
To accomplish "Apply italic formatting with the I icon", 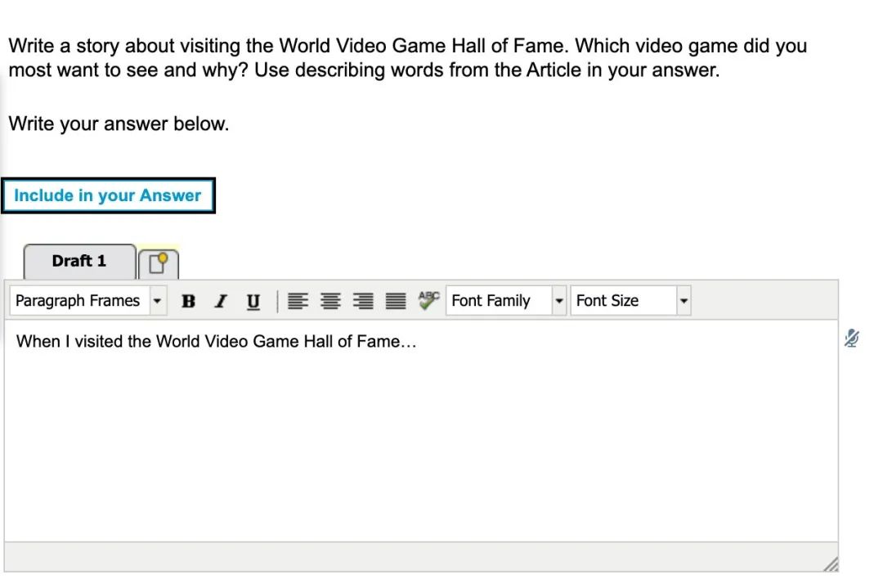I will click(x=221, y=301).
